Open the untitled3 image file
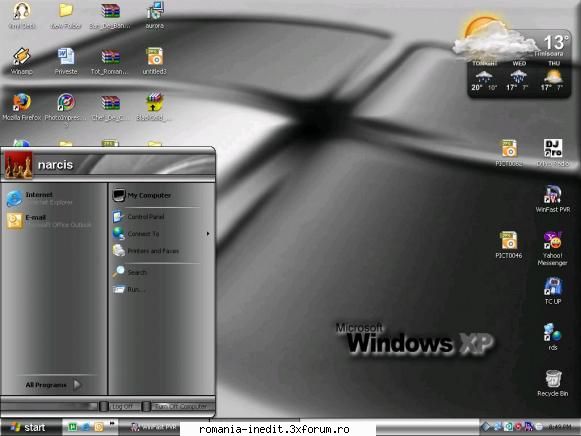581x436 pixels. (155, 61)
